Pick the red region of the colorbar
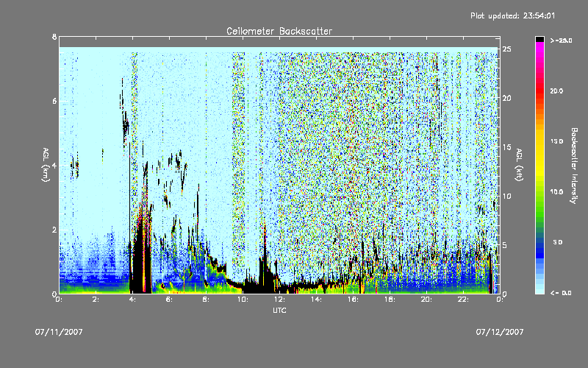Screen dimensions: 588x368 point(539,91)
